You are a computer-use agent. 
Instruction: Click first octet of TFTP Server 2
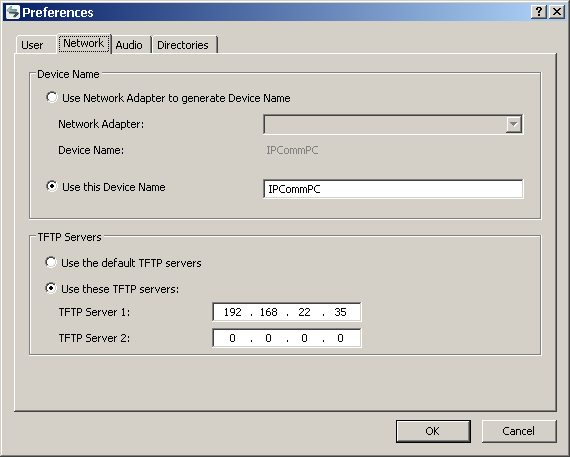point(233,338)
